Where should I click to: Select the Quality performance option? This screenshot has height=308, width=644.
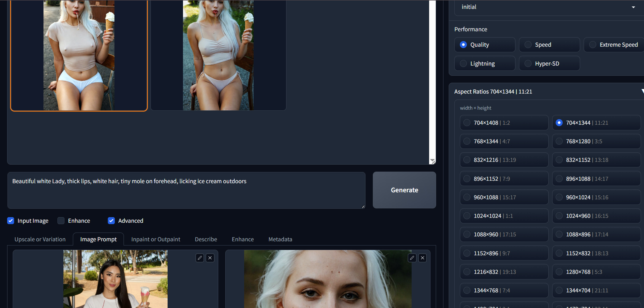click(x=485, y=45)
